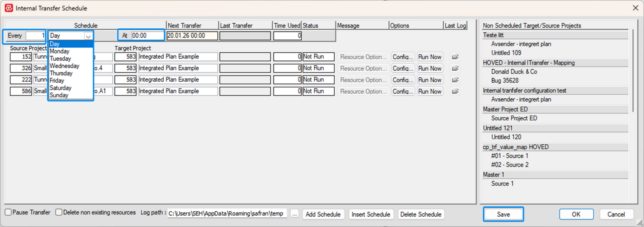
Task: Click the log path browse ellipsis button
Action: (x=294, y=214)
